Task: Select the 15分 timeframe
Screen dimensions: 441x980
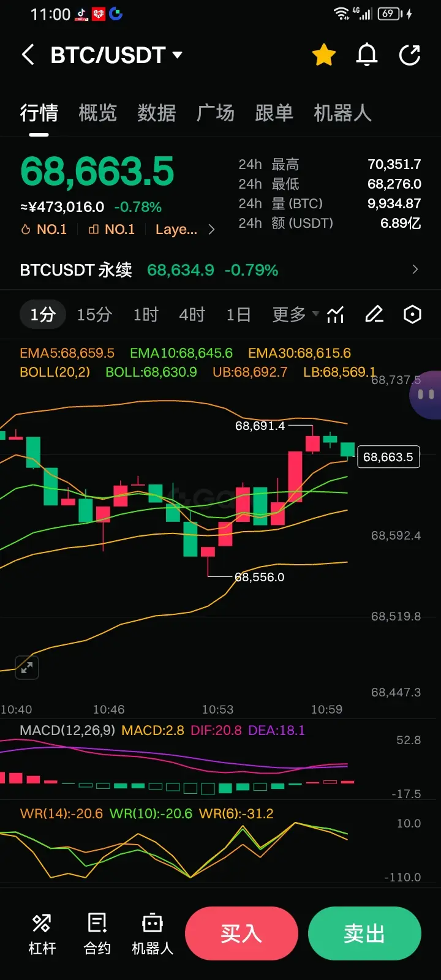Action: (94, 314)
